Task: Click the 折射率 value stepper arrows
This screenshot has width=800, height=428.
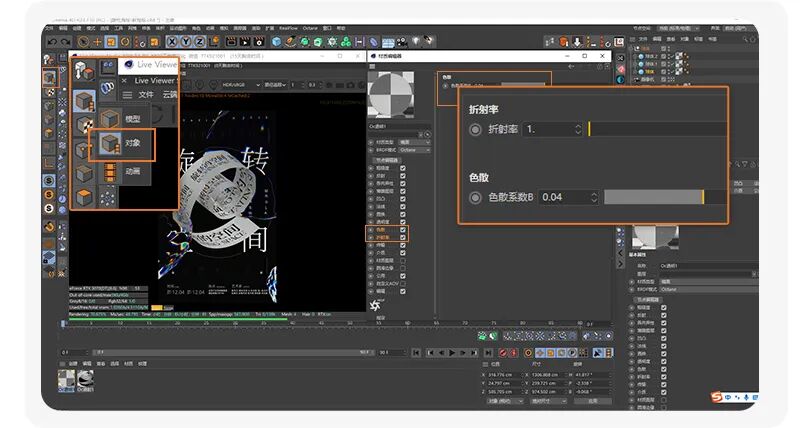Action: [578, 130]
